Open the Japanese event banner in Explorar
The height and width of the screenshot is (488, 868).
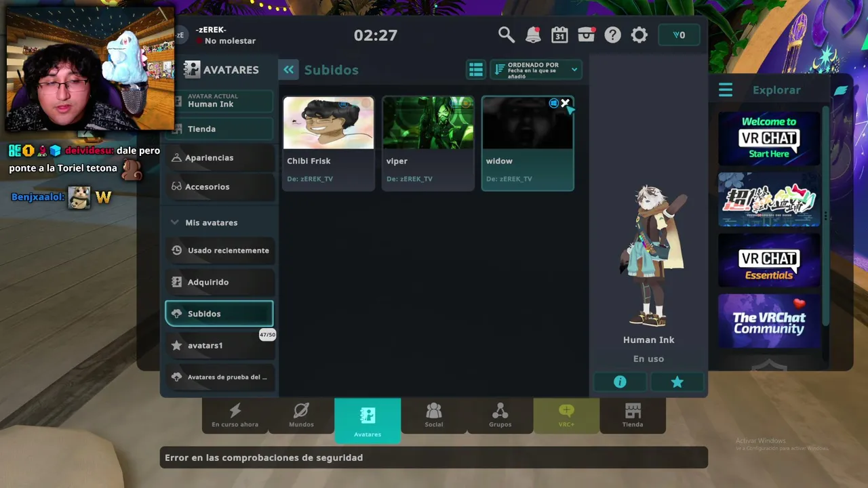coord(769,199)
